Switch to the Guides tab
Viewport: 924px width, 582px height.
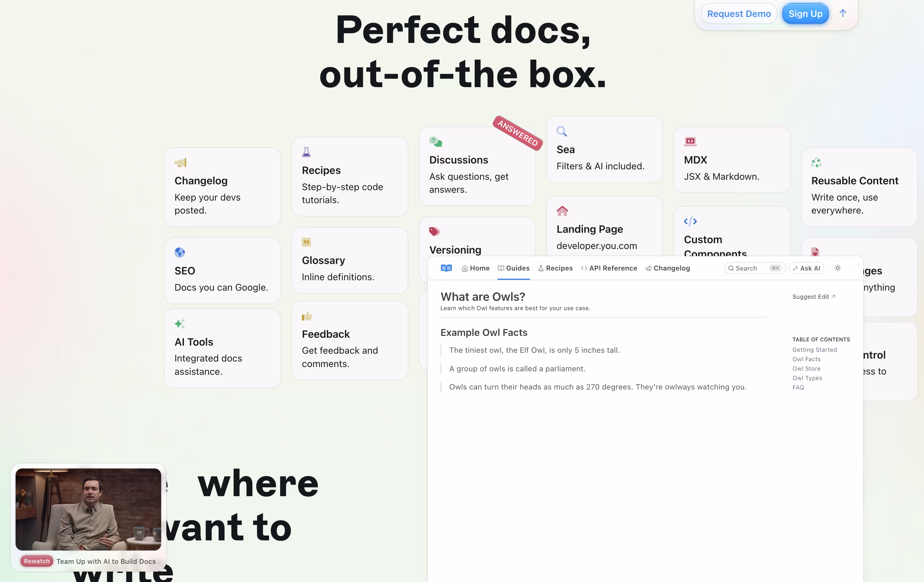(x=513, y=268)
